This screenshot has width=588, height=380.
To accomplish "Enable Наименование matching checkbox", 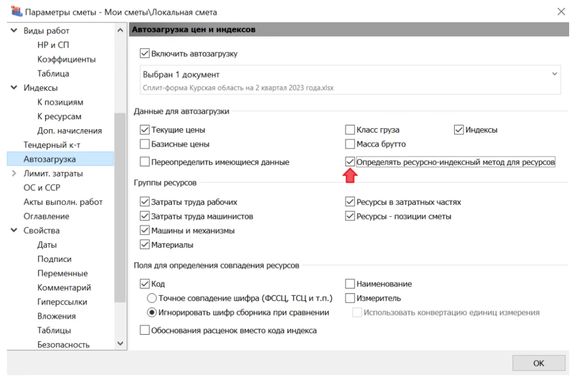I will click(350, 284).
